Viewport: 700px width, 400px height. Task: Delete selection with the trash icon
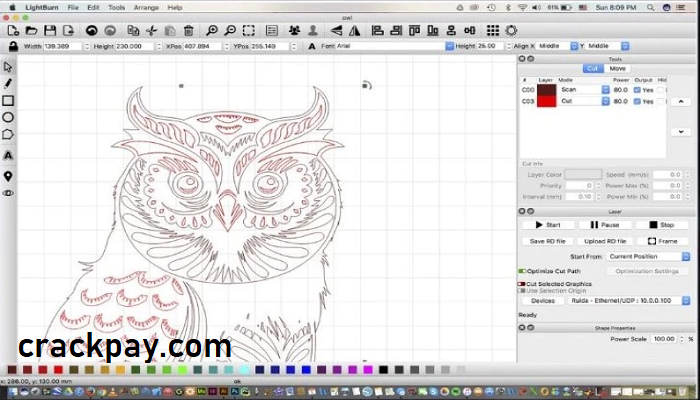point(188,30)
